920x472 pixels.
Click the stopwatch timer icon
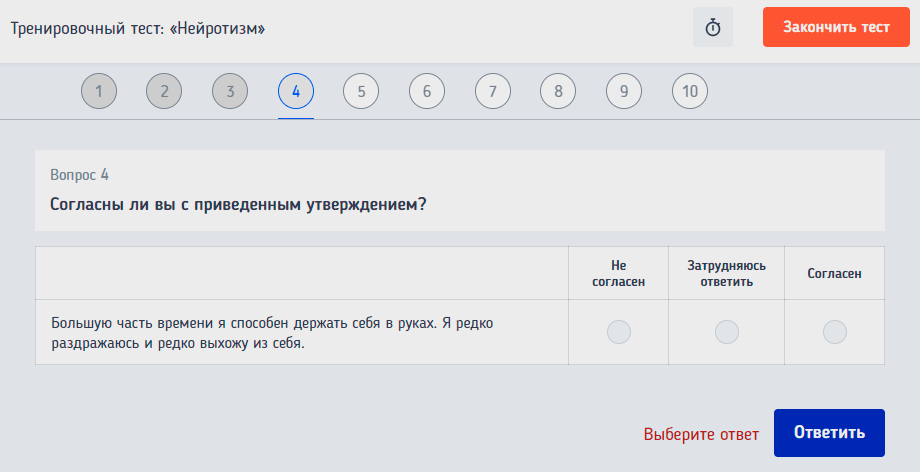pos(713,27)
